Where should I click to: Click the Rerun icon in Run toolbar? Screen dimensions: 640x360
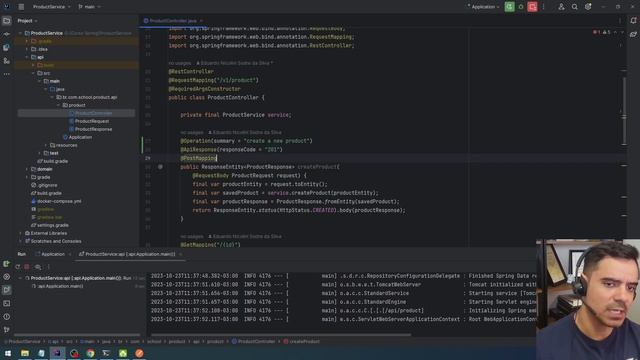18,267
